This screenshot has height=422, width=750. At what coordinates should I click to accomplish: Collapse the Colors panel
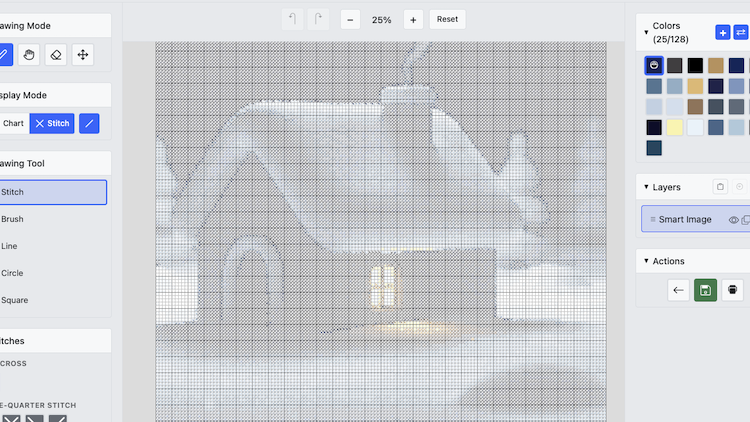(646, 33)
